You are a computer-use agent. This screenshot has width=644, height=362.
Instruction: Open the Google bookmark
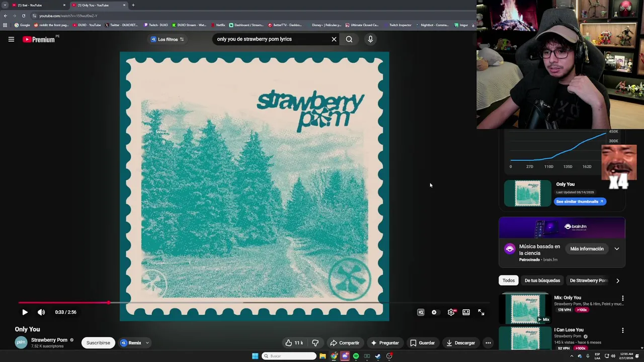22,25
